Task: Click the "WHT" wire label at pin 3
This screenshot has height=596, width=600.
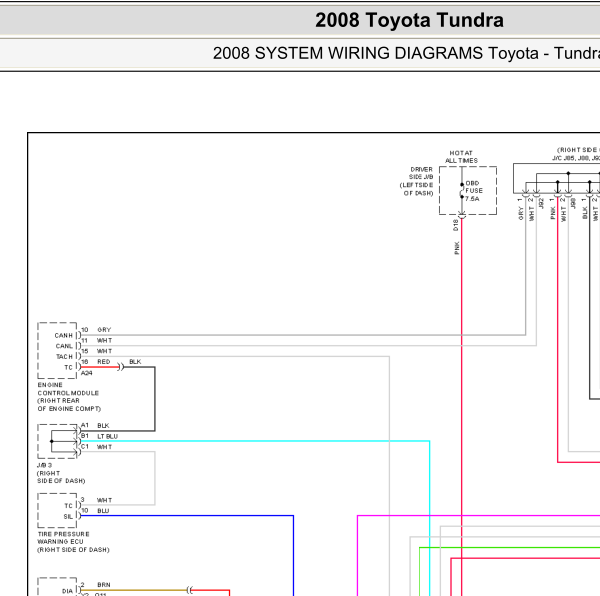Action: click(x=104, y=500)
